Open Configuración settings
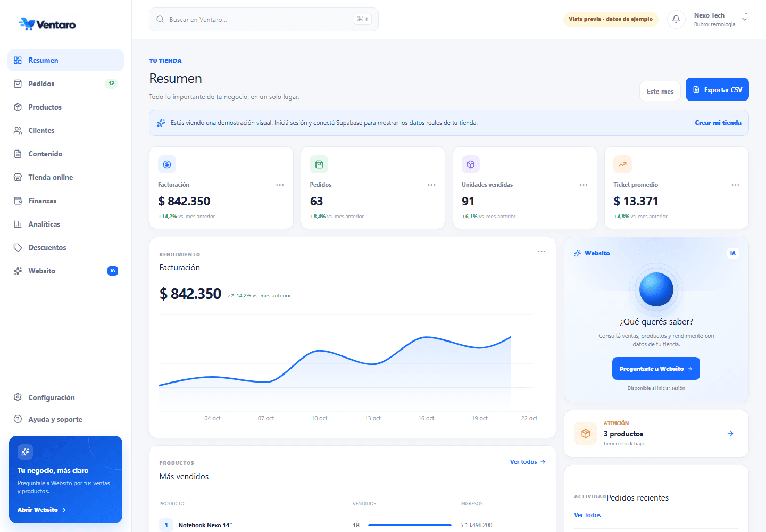This screenshot has width=766, height=532. [66, 397]
